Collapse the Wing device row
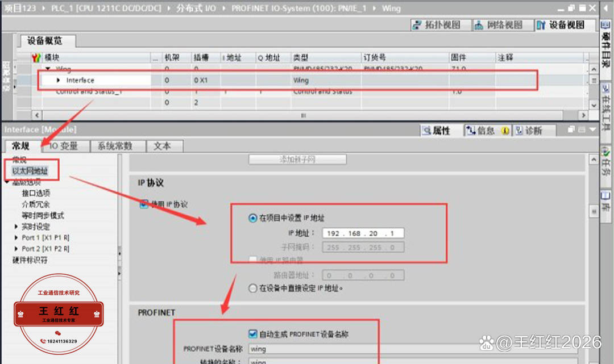The image size is (614, 364). tap(48, 69)
